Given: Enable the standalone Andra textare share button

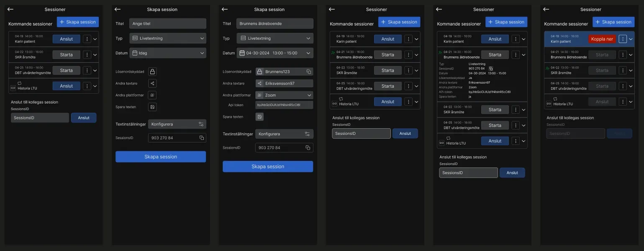Looking at the screenshot, I should (x=152, y=84).
